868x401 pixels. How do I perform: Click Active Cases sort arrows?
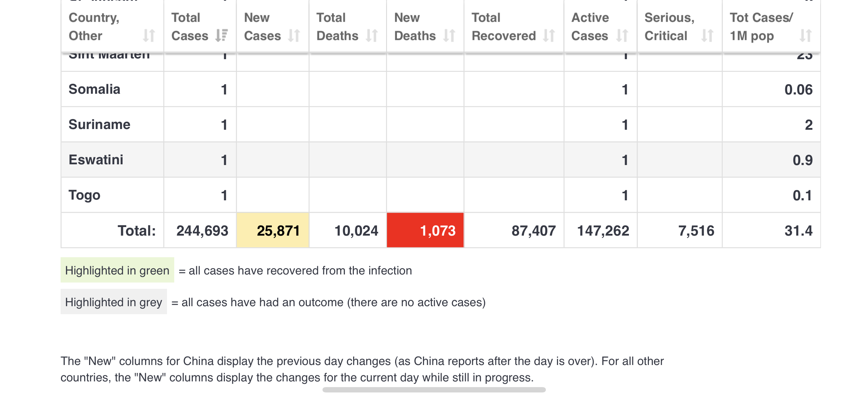pyautogui.click(x=622, y=36)
